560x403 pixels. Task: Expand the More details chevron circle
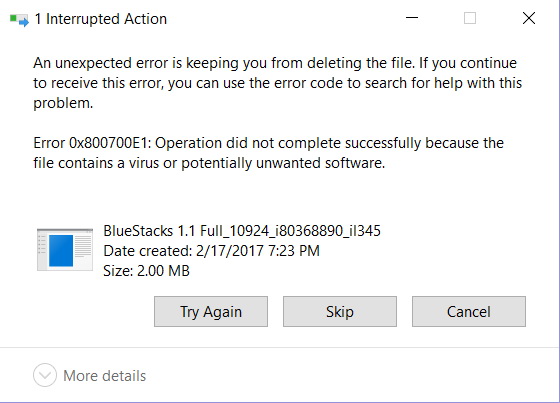[45, 375]
